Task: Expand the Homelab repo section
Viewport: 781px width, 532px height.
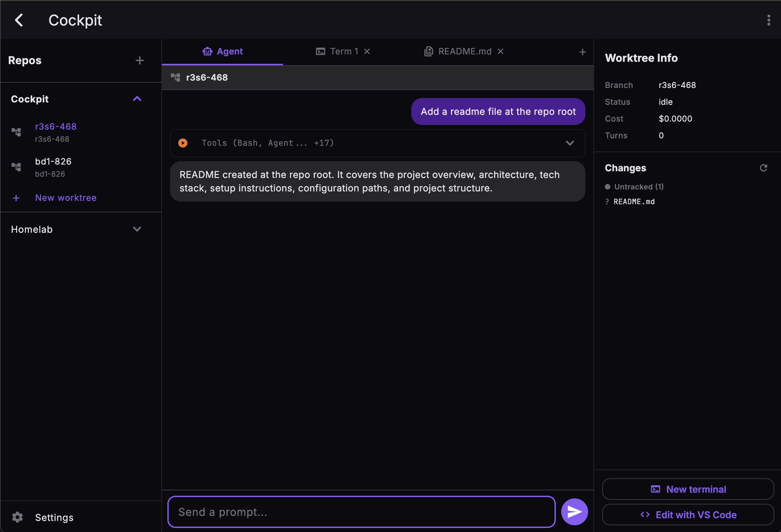Action: pyautogui.click(x=137, y=229)
